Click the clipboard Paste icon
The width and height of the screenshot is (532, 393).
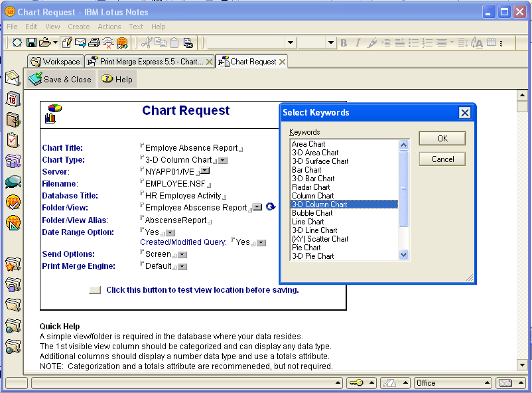click(174, 42)
